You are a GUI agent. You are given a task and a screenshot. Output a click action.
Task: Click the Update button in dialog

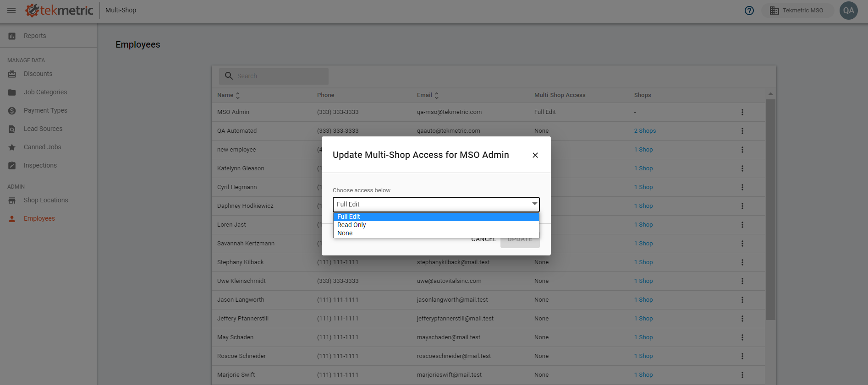(520, 240)
